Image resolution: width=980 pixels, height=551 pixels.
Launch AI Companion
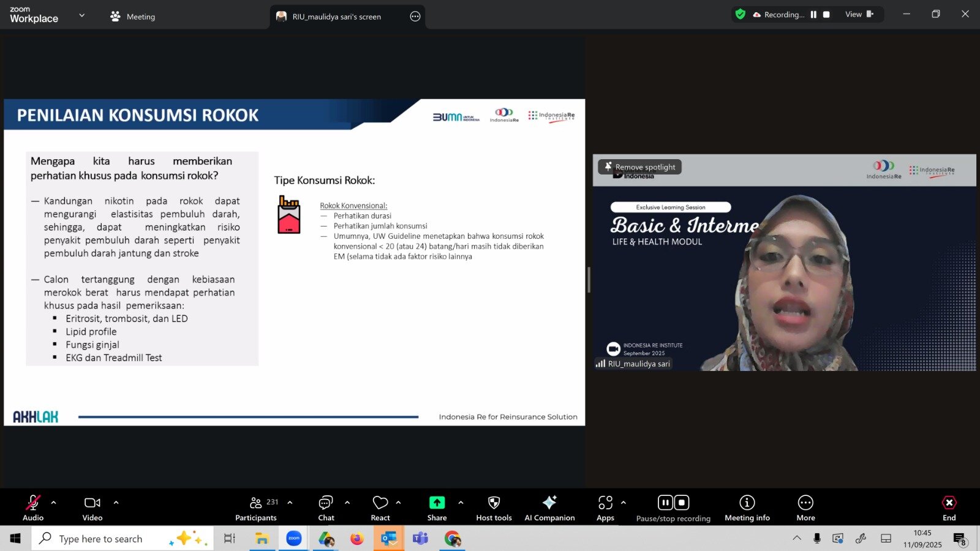[x=549, y=508]
